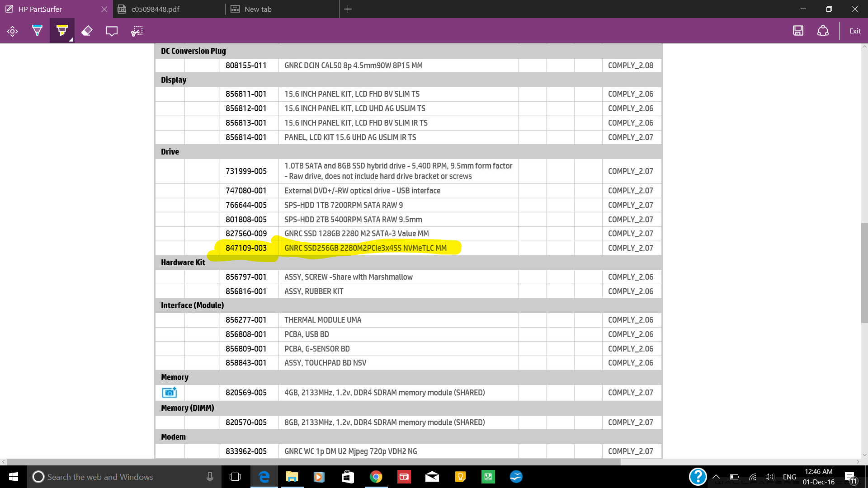
Task: Add a typed note with comment tool
Action: 112,31
